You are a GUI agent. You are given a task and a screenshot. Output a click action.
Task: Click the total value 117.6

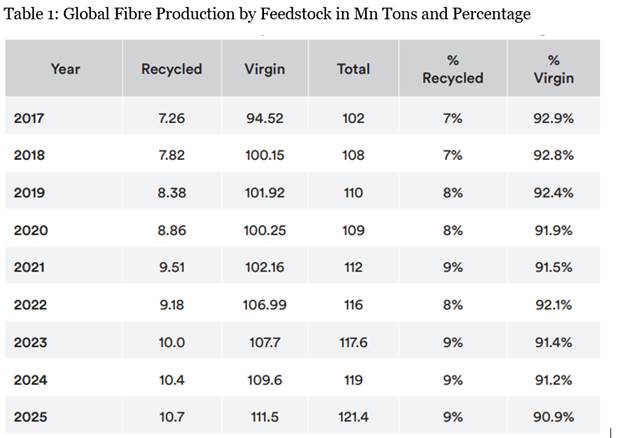[353, 343]
